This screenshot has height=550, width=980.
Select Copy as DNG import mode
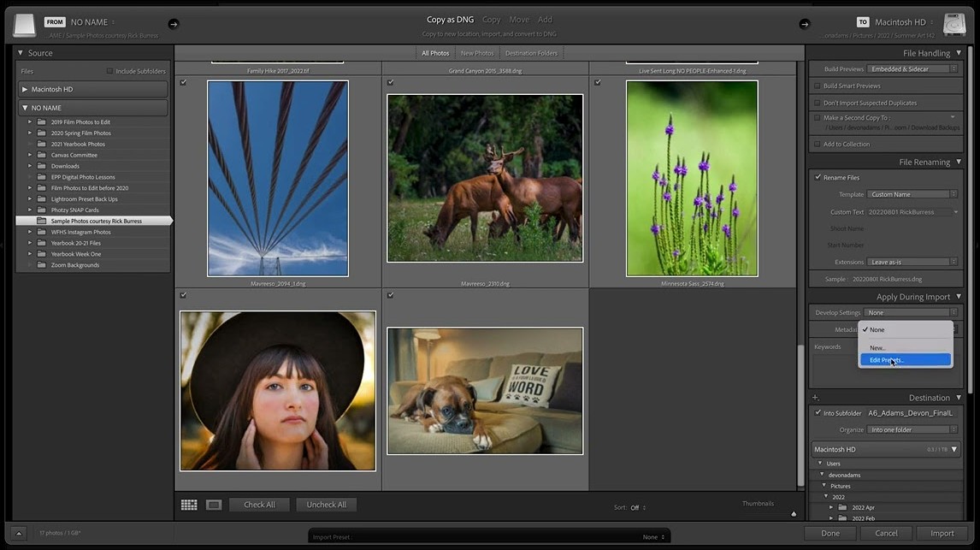pos(450,20)
